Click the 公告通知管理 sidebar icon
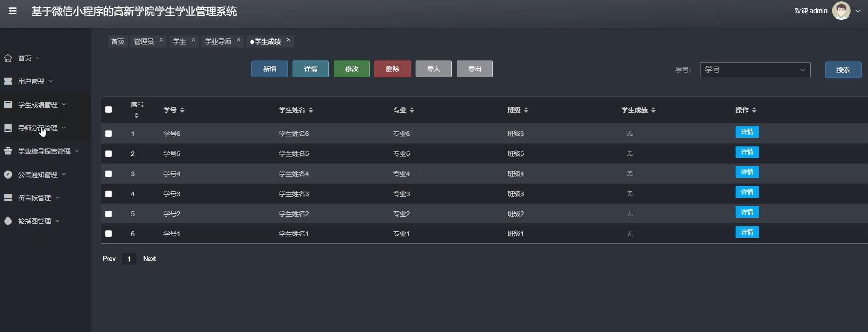The image size is (868, 332). pos(8,174)
